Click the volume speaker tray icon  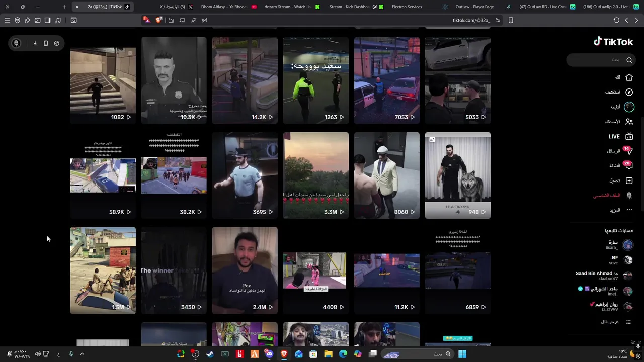[x=38, y=354]
